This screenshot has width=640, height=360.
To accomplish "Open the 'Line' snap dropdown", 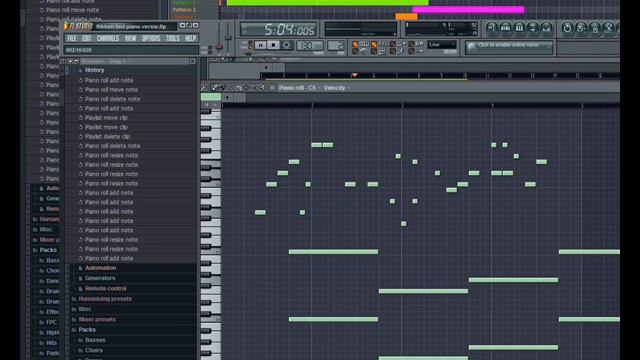I will [x=442, y=44].
